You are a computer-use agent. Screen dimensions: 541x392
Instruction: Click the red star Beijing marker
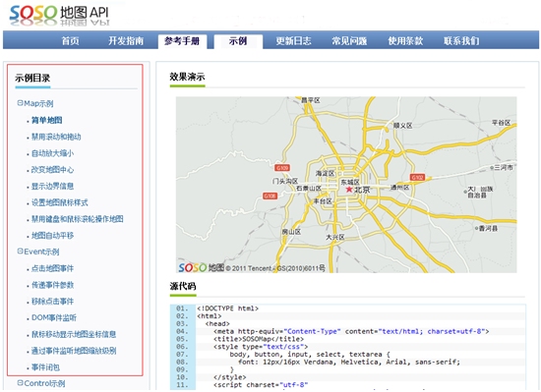click(x=349, y=189)
